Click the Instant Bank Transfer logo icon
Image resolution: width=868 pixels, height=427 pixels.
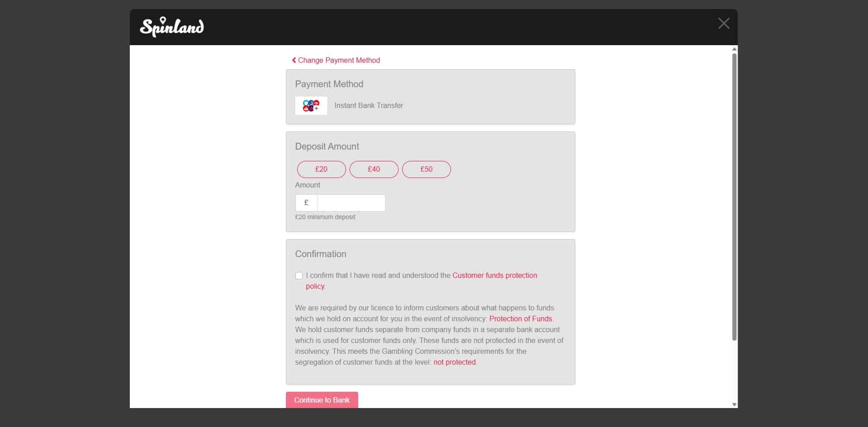[311, 106]
